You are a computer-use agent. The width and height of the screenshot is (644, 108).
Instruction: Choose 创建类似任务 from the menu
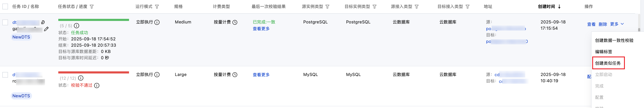608,63
